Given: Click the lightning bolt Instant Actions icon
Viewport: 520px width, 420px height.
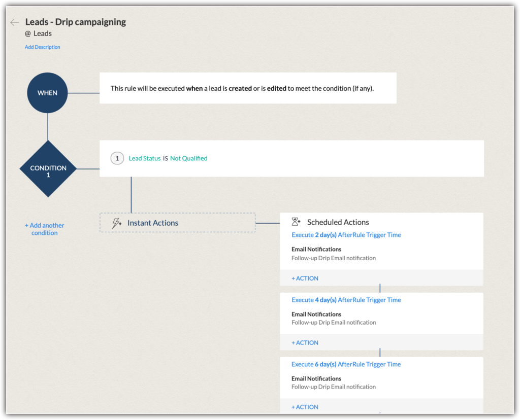Looking at the screenshot, I should (x=116, y=222).
